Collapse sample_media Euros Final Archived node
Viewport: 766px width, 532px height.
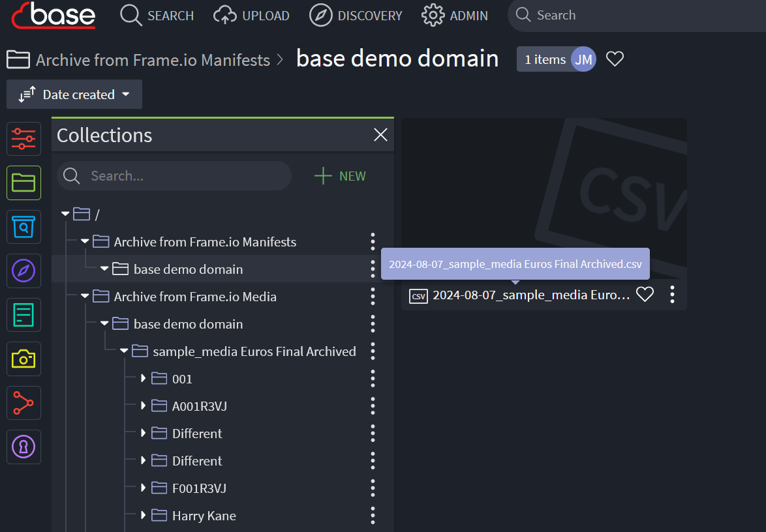tap(123, 351)
